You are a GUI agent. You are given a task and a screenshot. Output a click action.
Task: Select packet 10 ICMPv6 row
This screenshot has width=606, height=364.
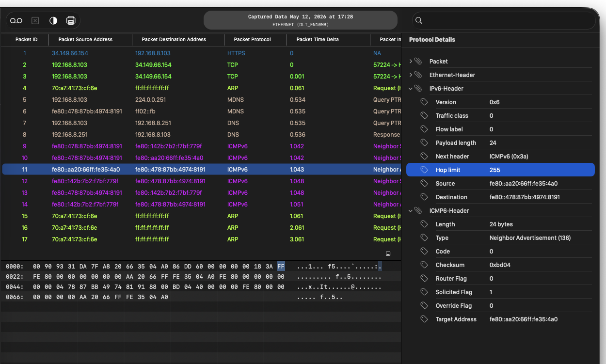201,158
